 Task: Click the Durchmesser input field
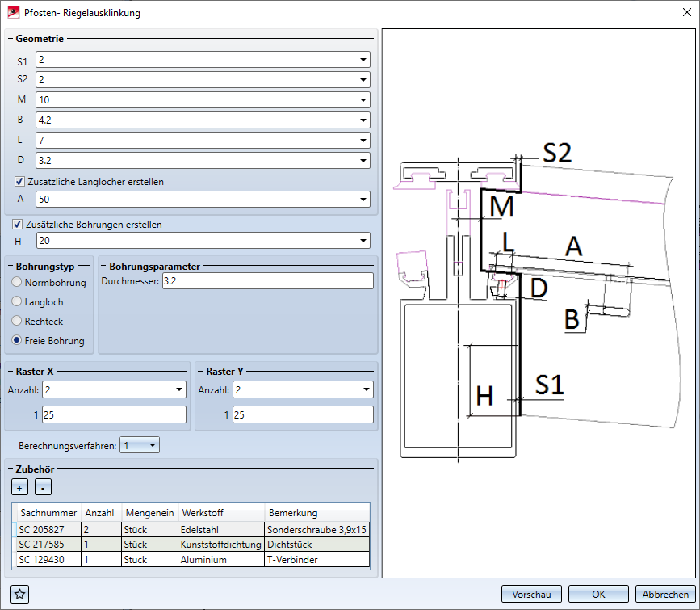266,280
